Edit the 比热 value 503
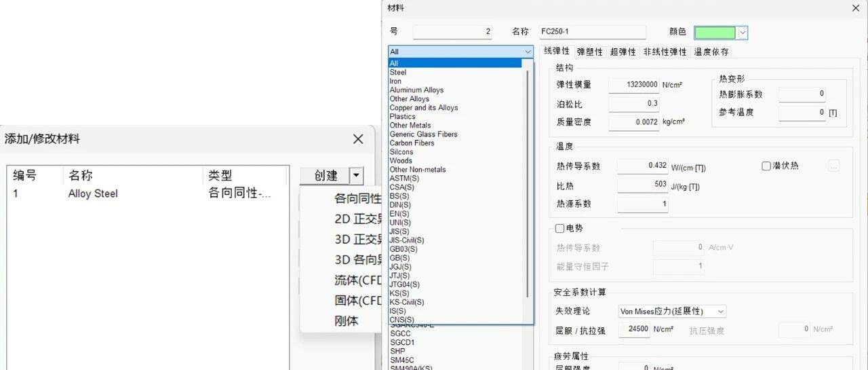The image size is (868, 370). click(643, 185)
